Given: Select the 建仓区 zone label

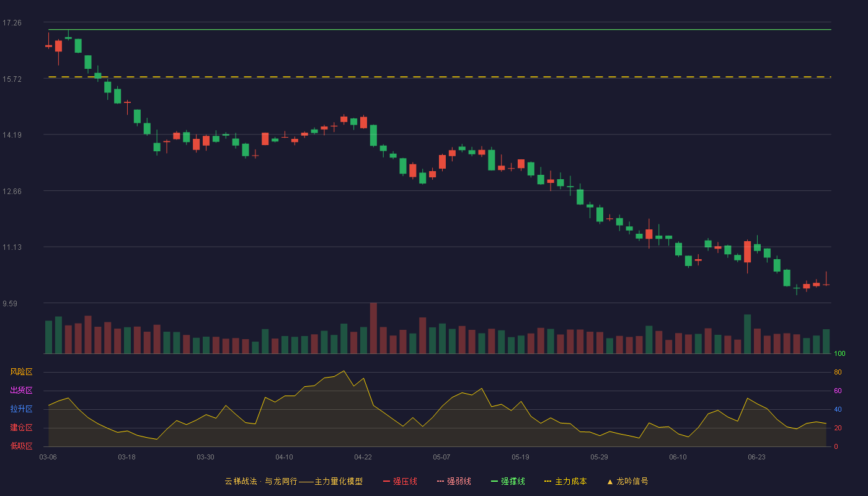Looking at the screenshot, I should point(21,428).
